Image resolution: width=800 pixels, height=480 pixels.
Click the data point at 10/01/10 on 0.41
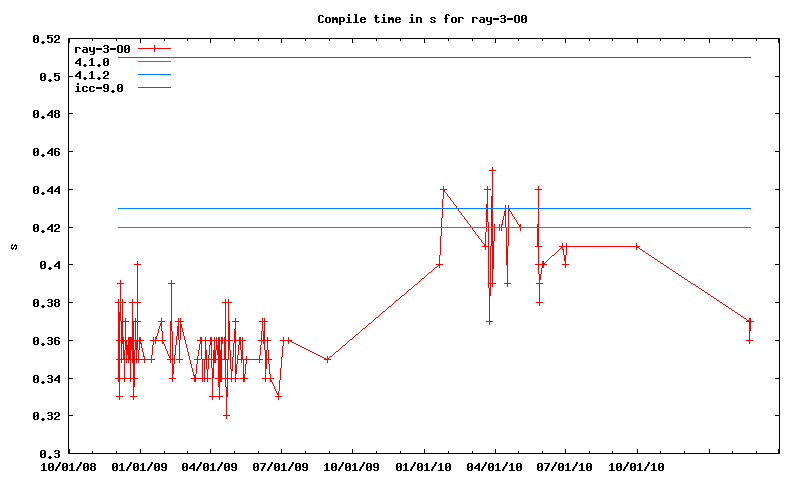(636, 246)
